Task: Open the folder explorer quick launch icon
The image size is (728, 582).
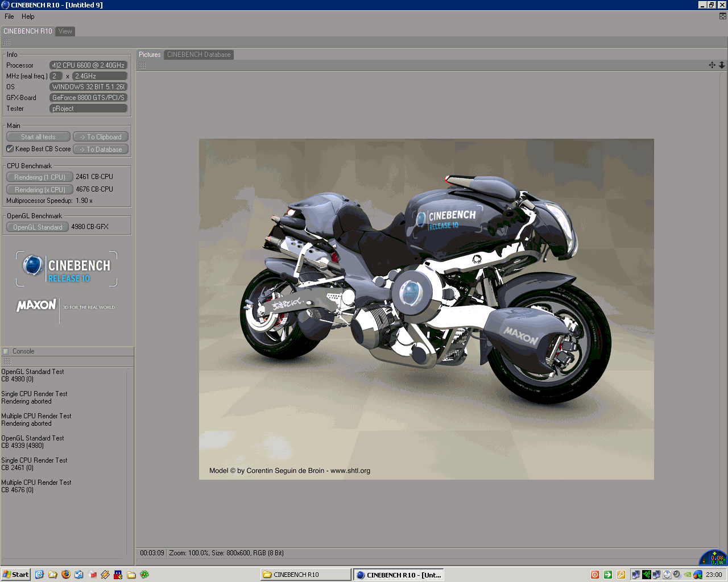Action: pyautogui.click(x=52, y=575)
